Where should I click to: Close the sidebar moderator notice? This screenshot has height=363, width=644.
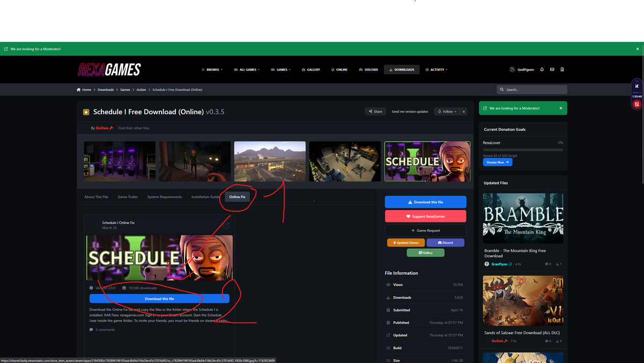(x=561, y=108)
